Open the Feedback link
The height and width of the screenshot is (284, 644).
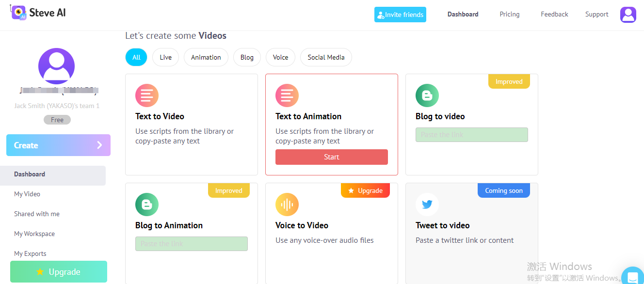point(554,14)
